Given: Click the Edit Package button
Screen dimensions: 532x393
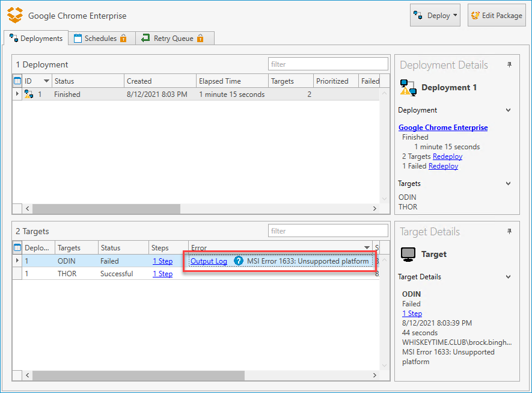Looking at the screenshot, I should tap(497, 15).
